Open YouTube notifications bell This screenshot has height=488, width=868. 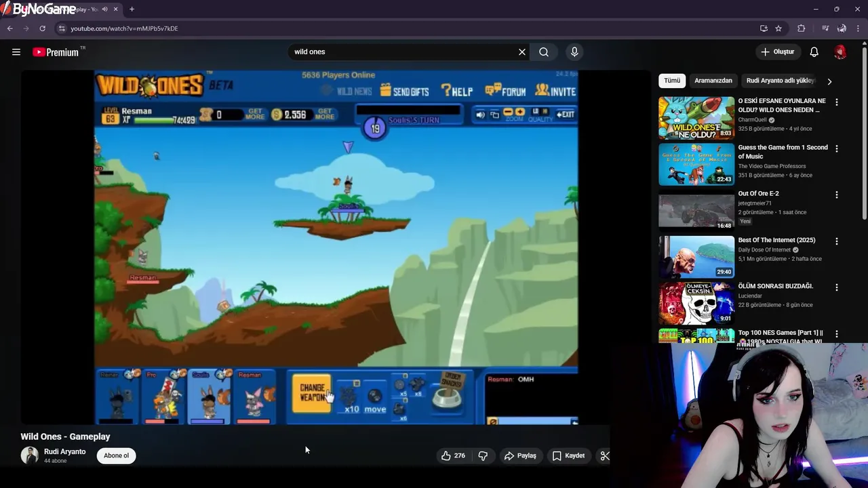pyautogui.click(x=814, y=52)
